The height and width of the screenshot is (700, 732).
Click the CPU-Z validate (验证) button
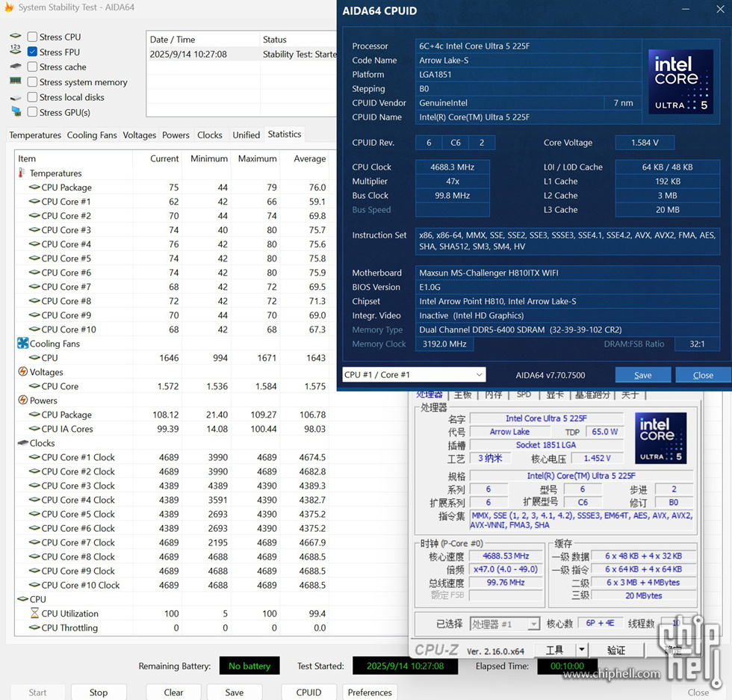[616, 649]
